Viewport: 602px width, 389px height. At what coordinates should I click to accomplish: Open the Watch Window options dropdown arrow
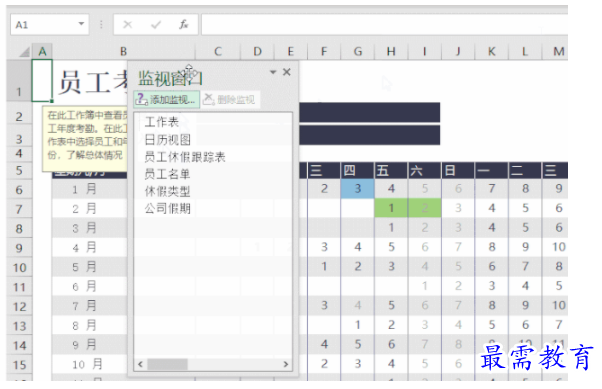(x=273, y=72)
